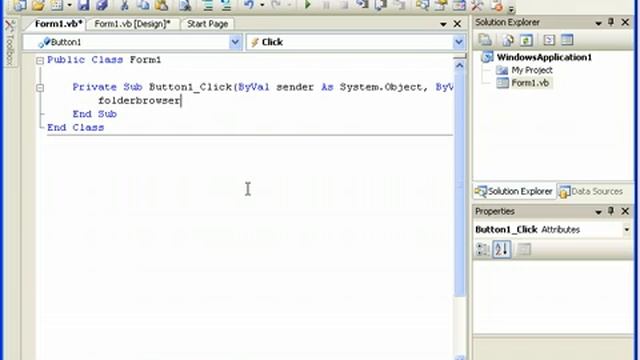Click the End Sub line in editor
640x360 pixels.
[95, 114]
